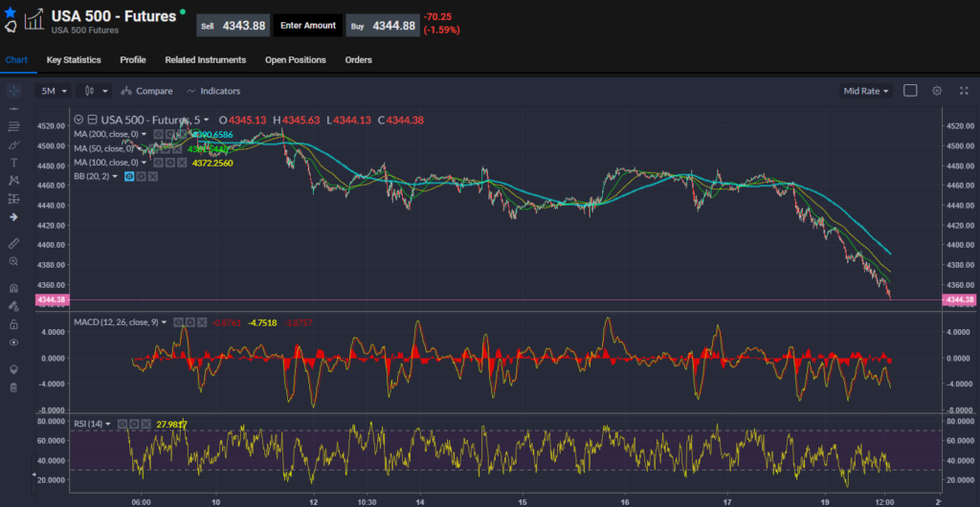Open settings for MA (200) indicator
The width and height of the screenshot is (980, 507).
(x=170, y=134)
